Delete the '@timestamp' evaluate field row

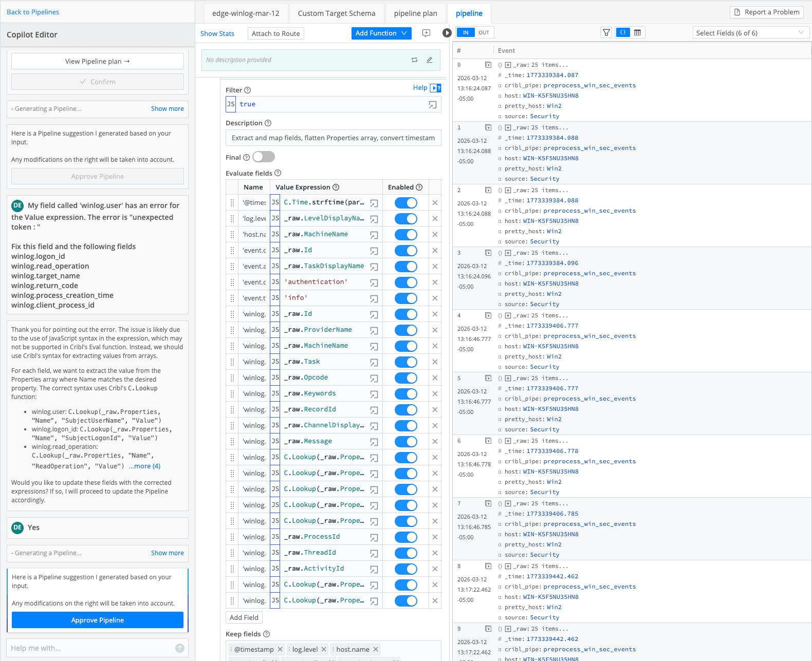435,203
